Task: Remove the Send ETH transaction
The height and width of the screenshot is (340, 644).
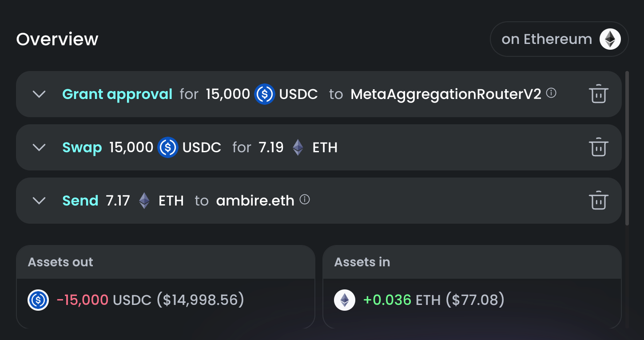Action: pyautogui.click(x=598, y=201)
